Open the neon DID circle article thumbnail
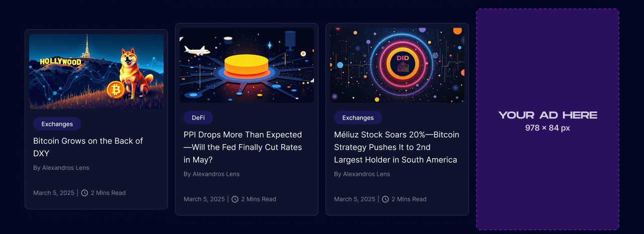The image size is (644, 234). 397,65
